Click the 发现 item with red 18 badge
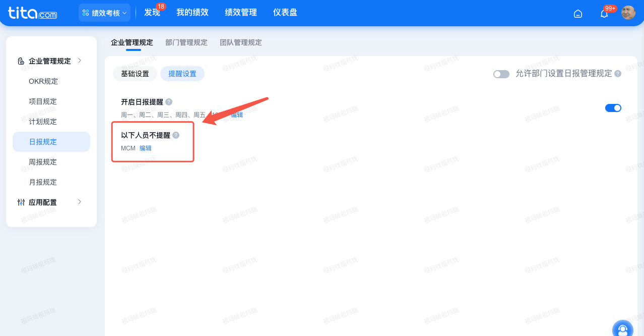644x336 pixels. tap(152, 12)
